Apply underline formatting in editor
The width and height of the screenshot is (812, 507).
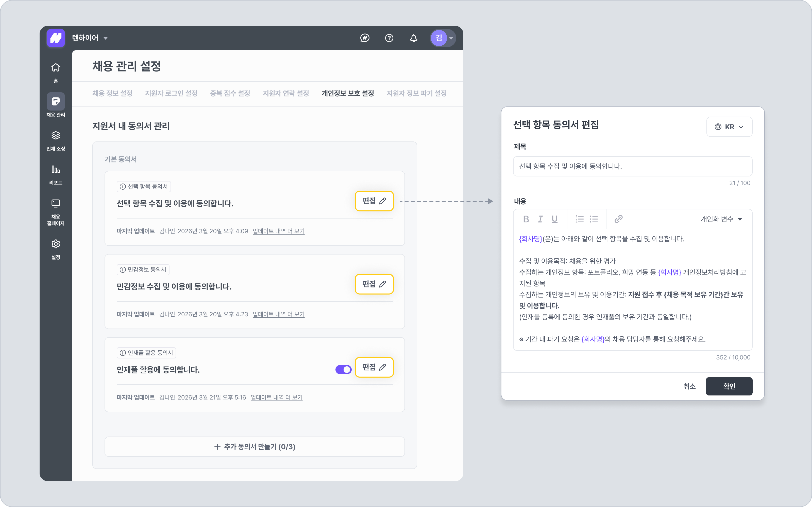coord(555,219)
